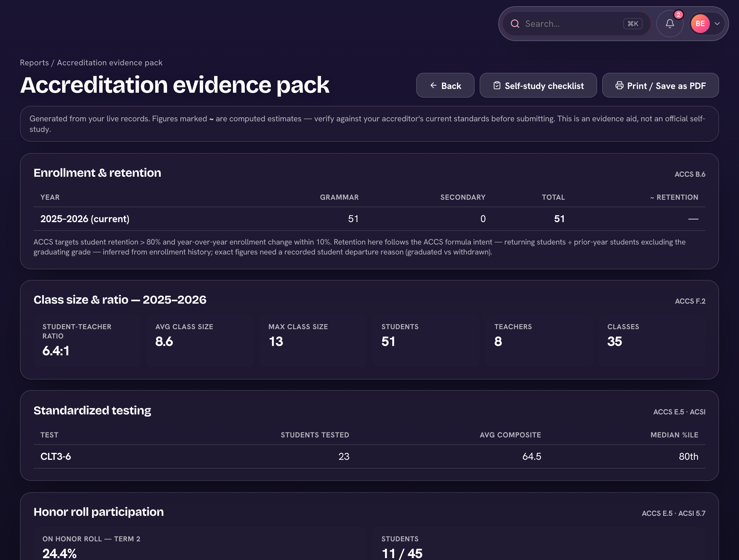The image size is (739, 560).
Task: Click the Accreditation evidence pack page title
Action: pyautogui.click(x=175, y=85)
